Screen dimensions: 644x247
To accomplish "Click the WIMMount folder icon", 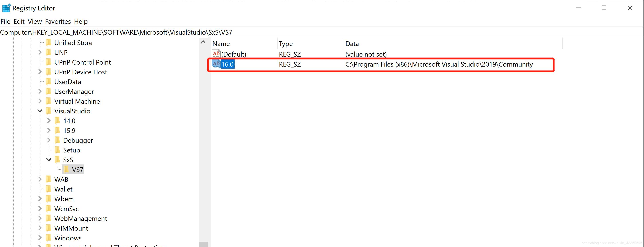I will (49, 228).
